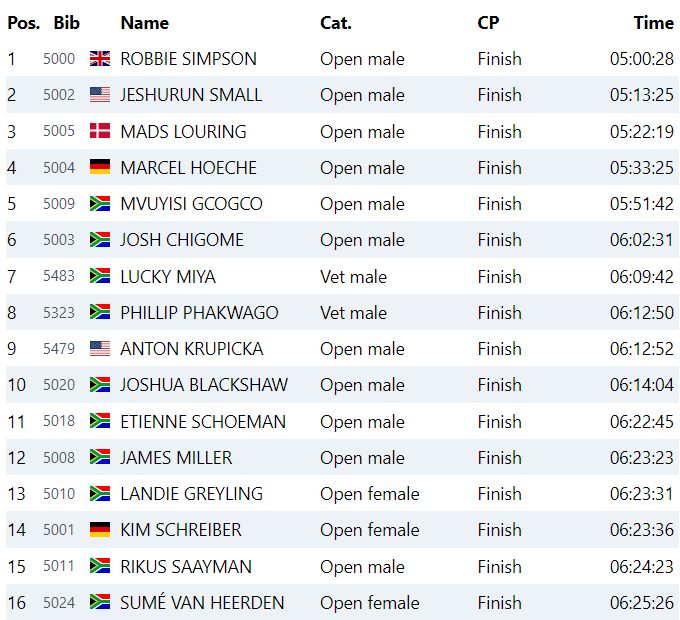The height and width of the screenshot is (620, 680).
Task: Sort by the Pos. column header
Action: point(24,23)
